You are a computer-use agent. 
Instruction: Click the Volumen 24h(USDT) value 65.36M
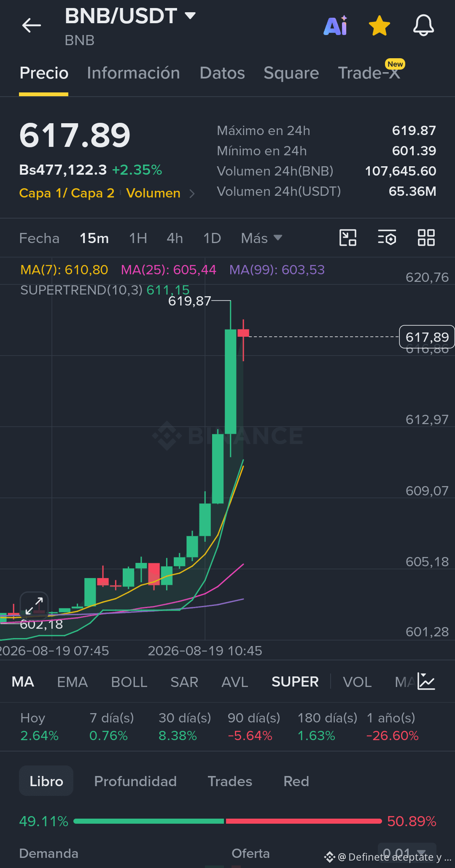click(412, 192)
